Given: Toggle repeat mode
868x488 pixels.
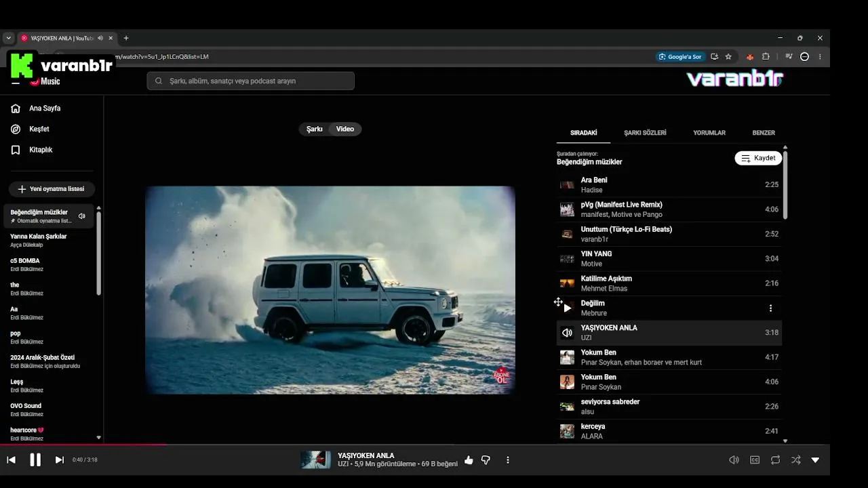Looking at the screenshot, I should pyautogui.click(x=775, y=460).
